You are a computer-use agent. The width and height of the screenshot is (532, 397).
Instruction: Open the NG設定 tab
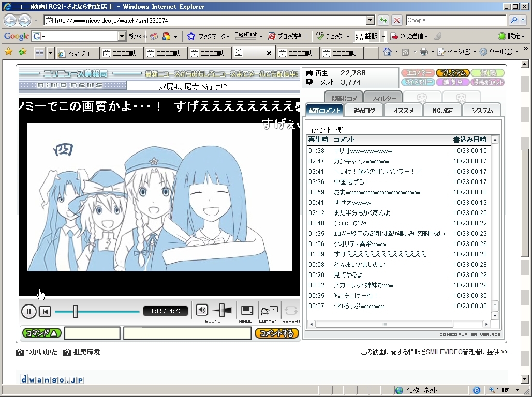click(442, 110)
